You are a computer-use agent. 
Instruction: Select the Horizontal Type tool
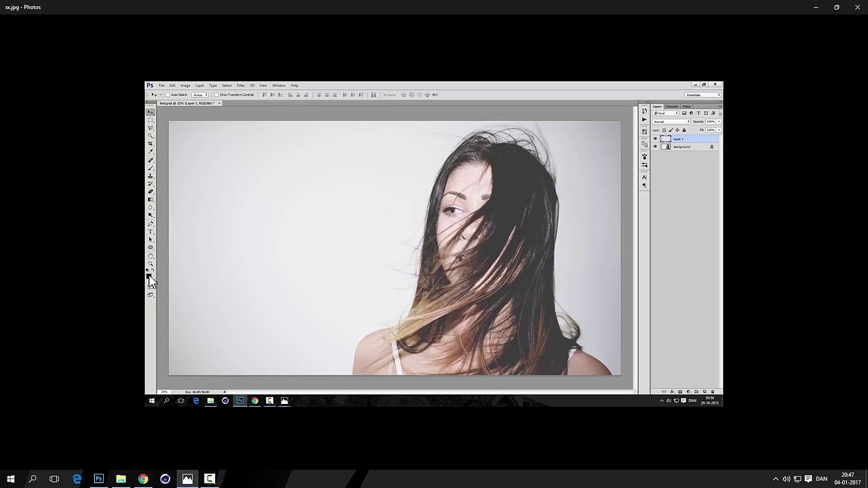[x=151, y=232]
